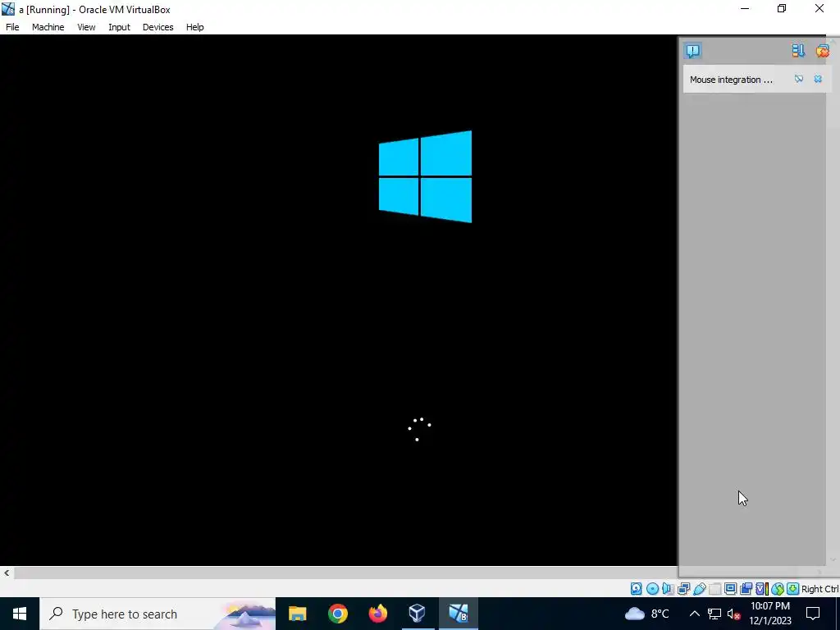Click the display settings indicator
The image size is (840, 630).
tap(730, 589)
